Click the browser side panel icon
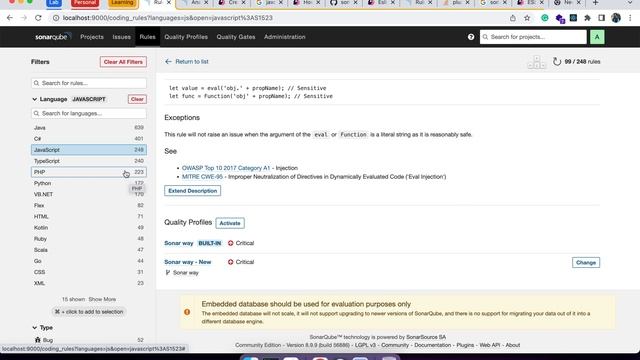The height and width of the screenshot is (360, 640). (602, 18)
